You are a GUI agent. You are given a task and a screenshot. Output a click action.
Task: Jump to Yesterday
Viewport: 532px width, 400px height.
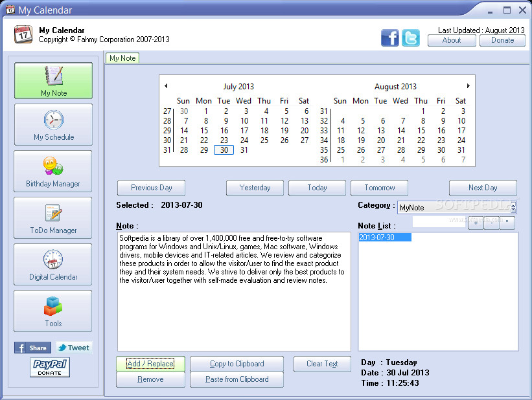(255, 188)
